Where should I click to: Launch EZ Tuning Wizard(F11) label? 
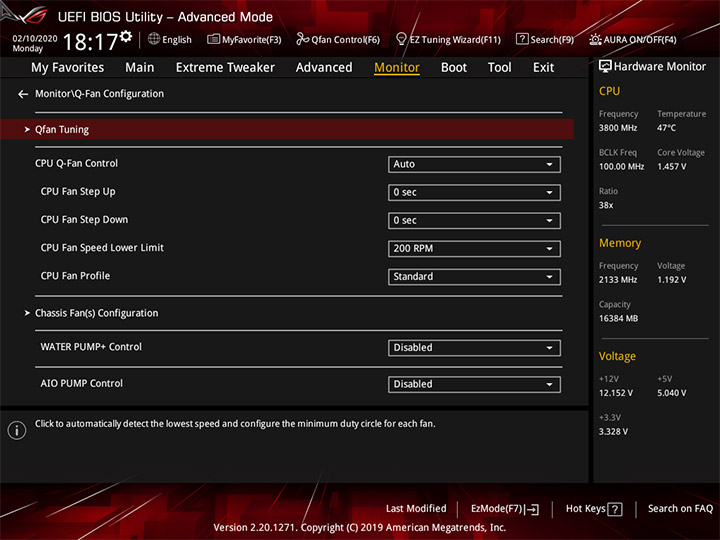[455, 40]
